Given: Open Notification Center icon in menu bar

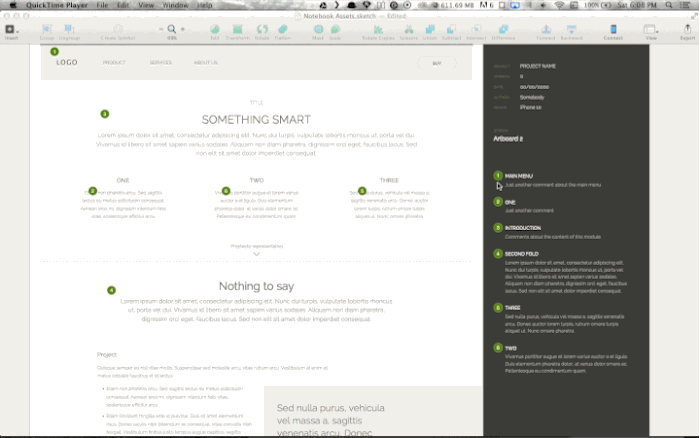Looking at the screenshot, I should coord(685,5).
